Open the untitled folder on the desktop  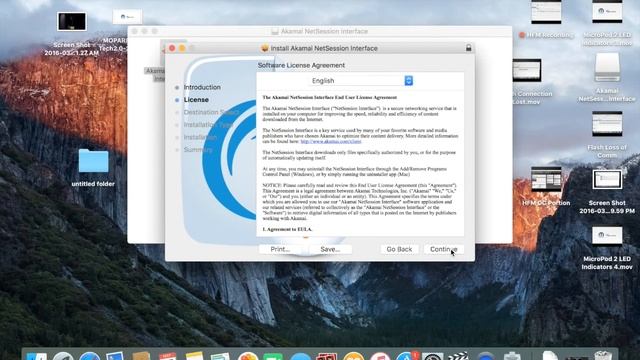[93, 161]
